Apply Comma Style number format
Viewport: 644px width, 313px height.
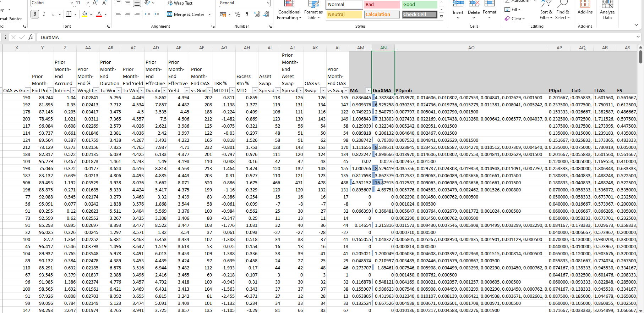coord(247,15)
